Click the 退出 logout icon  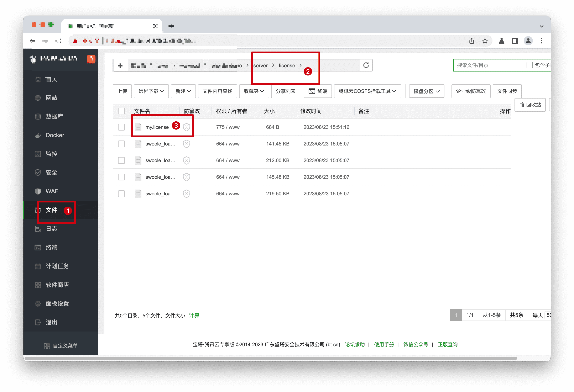(x=38, y=322)
